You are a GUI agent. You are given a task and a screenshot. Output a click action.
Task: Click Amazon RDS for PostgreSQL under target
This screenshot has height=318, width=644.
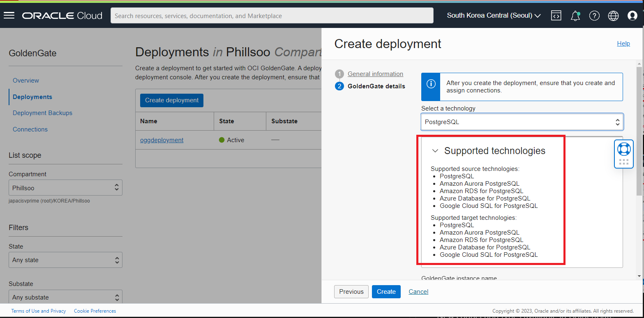point(482,240)
